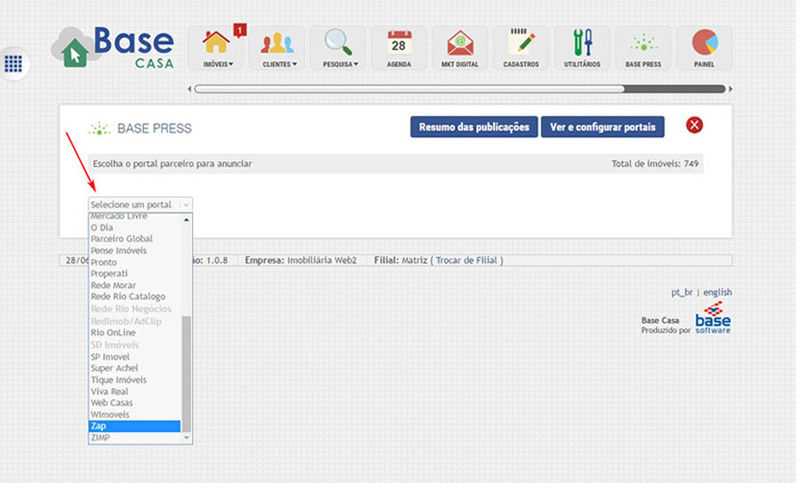800x483 pixels.
Task: Open the Agenda calendar icon
Action: click(x=399, y=46)
